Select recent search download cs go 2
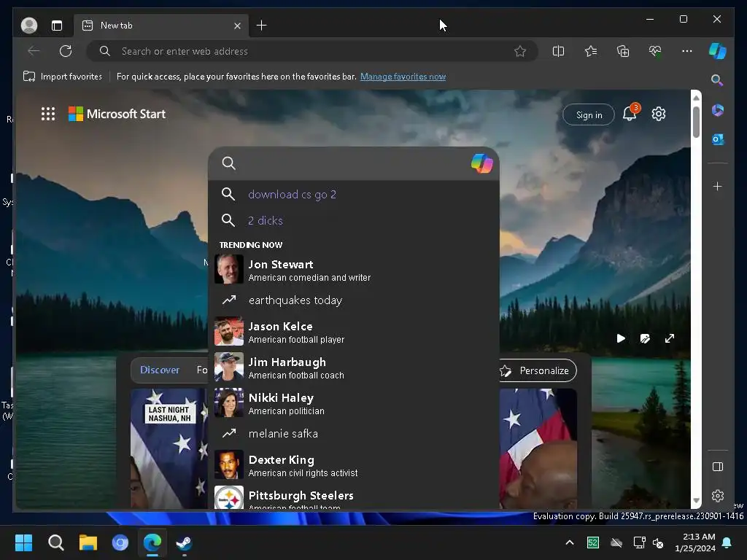747x560 pixels. pos(354,194)
